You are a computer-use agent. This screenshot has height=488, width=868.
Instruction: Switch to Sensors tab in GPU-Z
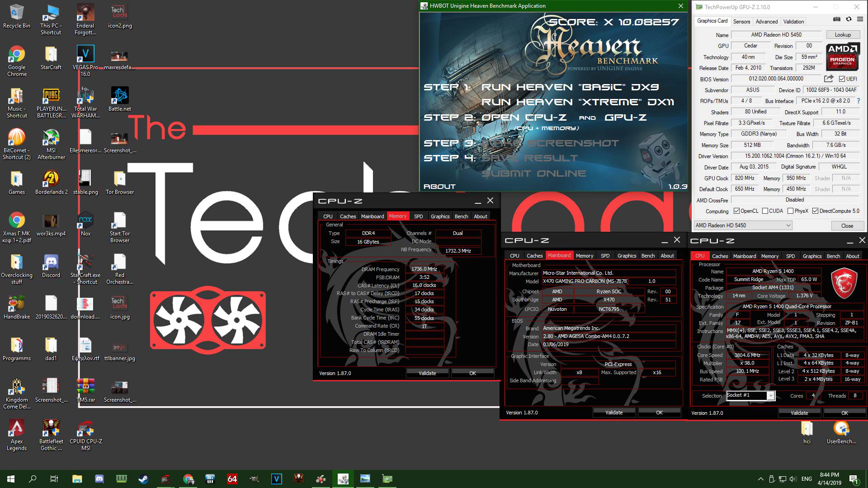(741, 21)
